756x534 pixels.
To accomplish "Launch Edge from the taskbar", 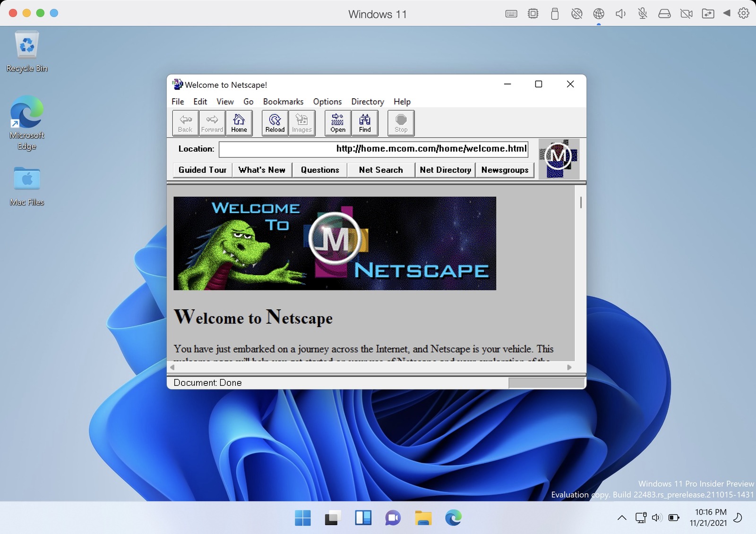I will pos(453,518).
